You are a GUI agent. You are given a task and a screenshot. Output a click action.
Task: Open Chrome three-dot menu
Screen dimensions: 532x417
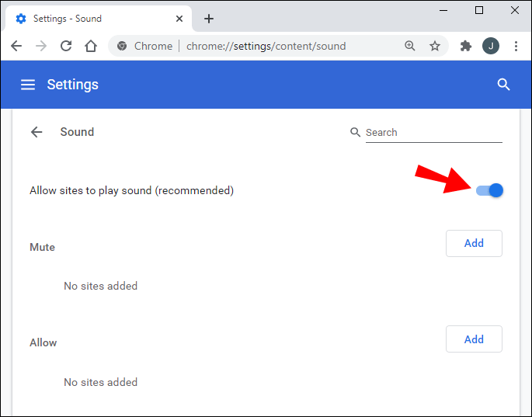click(x=516, y=46)
